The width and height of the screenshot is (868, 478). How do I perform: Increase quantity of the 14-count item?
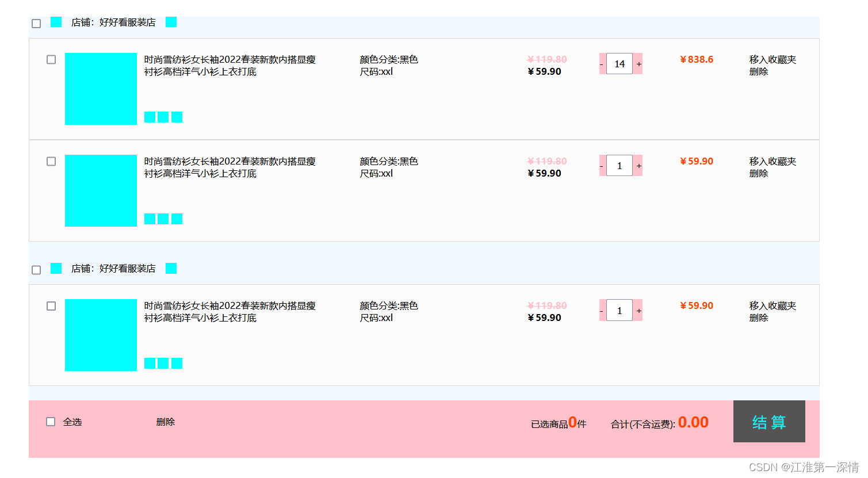pyautogui.click(x=638, y=64)
